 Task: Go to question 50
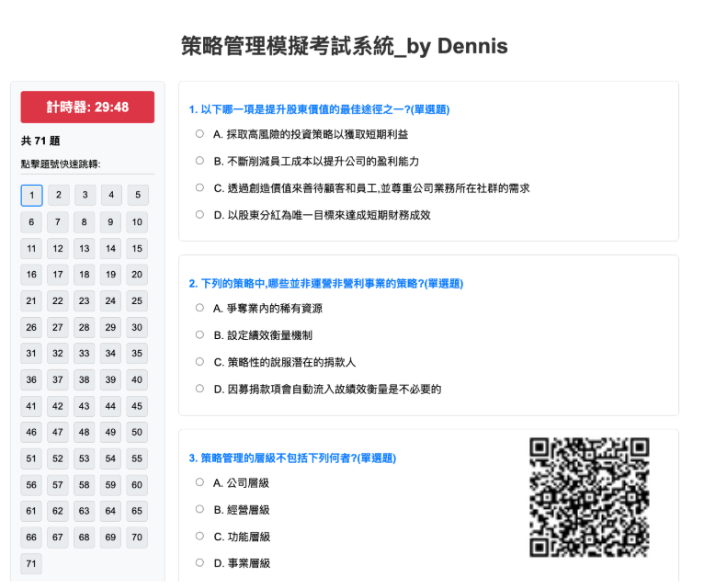coord(137,432)
